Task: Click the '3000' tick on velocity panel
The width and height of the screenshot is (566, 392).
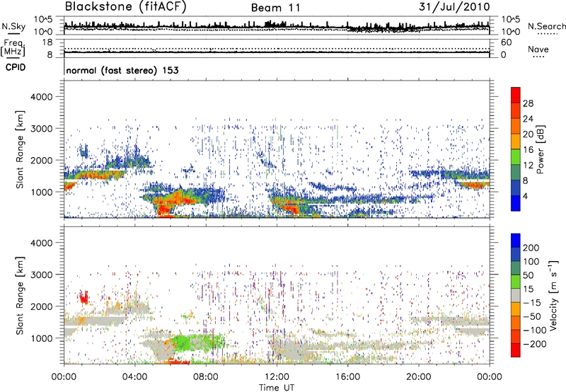Action: coord(41,275)
